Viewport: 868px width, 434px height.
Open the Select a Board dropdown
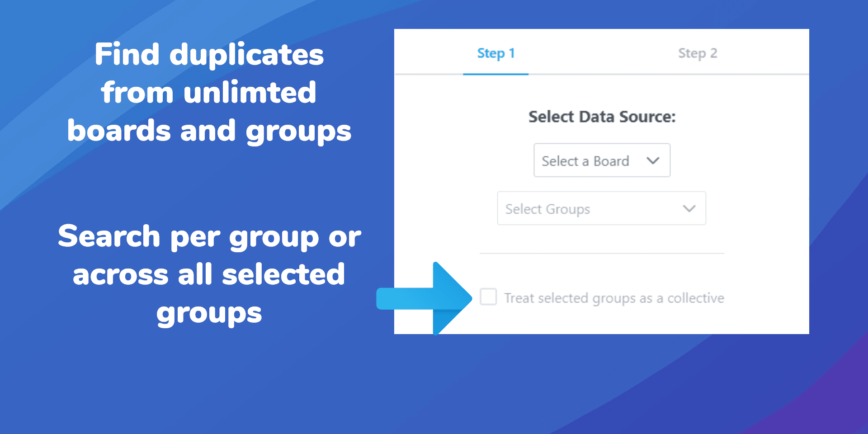[x=602, y=160]
